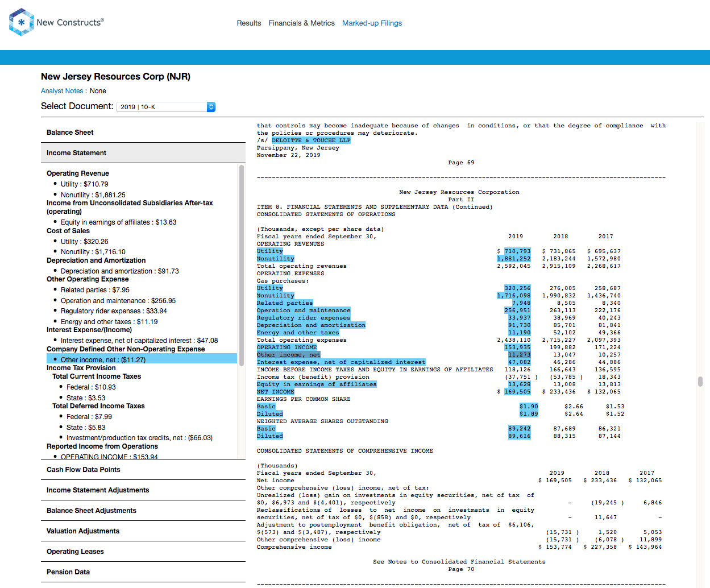Click highlighted 'Related parties' label in filing

[x=285, y=303]
